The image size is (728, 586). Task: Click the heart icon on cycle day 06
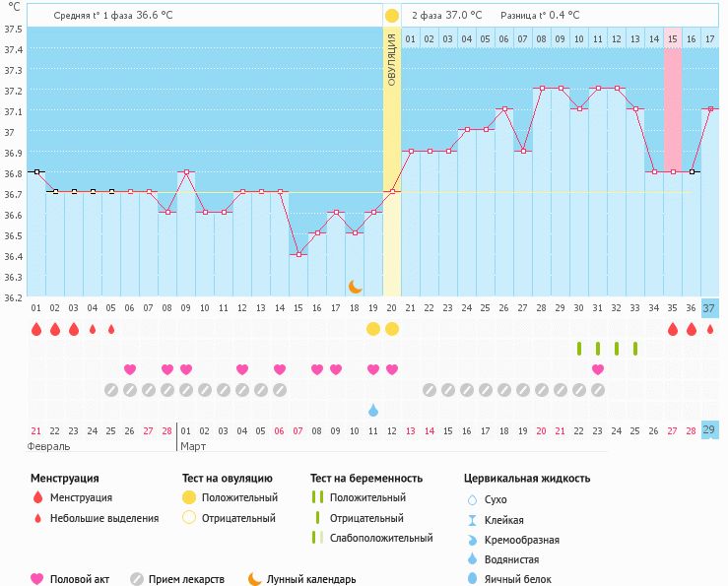[x=130, y=369]
